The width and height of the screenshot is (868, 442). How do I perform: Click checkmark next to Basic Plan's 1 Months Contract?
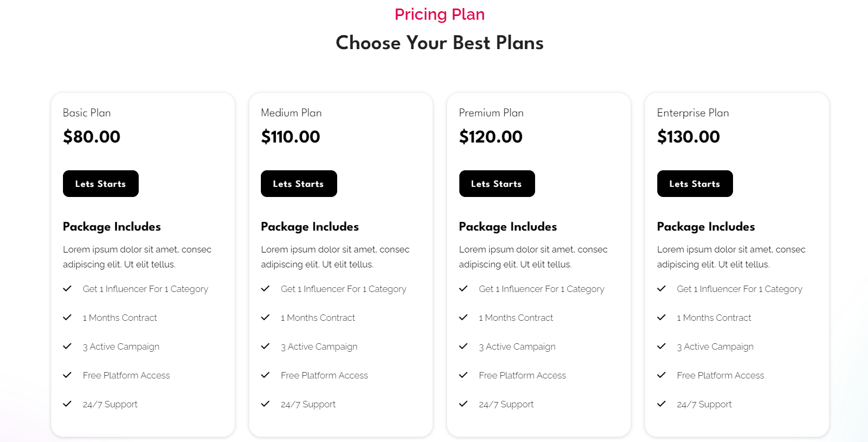67,318
